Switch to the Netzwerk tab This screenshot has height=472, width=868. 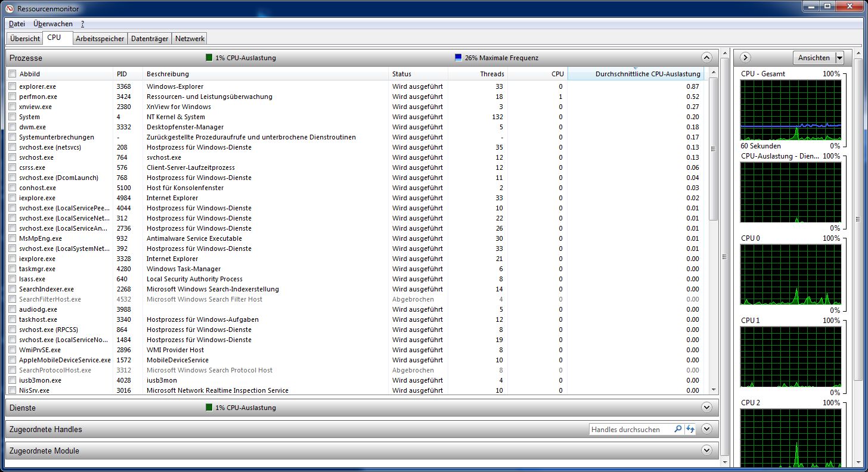coord(190,39)
